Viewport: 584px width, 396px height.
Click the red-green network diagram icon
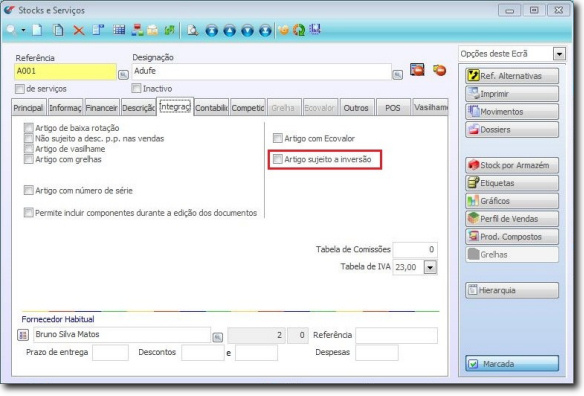(x=137, y=30)
